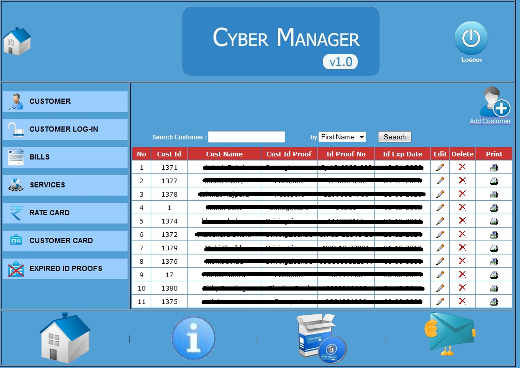This screenshot has height=368, width=520.
Task: Click the Logout label
Action: [471, 60]
